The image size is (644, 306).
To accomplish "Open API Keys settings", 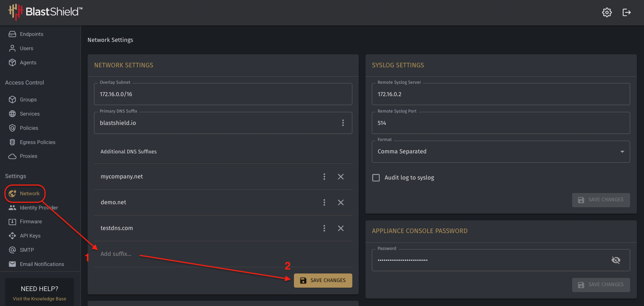I will click(x=30, y=236).
